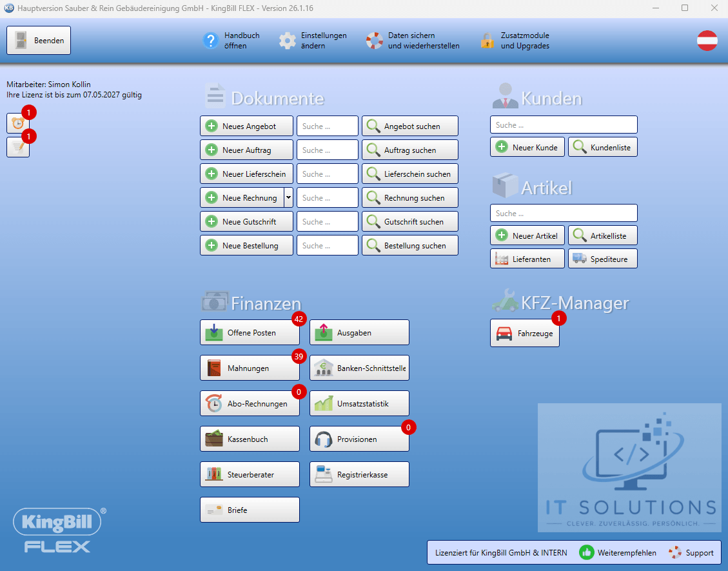
Task: Create a Neue Bestellung
Action: pyautogui.click(x=246, y=245)
